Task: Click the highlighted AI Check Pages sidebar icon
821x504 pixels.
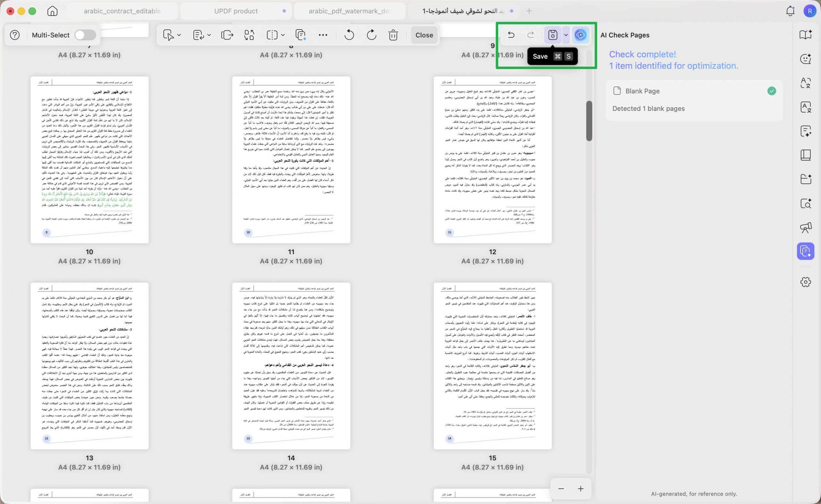Action: pyautogui.click(x=806, y=251)
